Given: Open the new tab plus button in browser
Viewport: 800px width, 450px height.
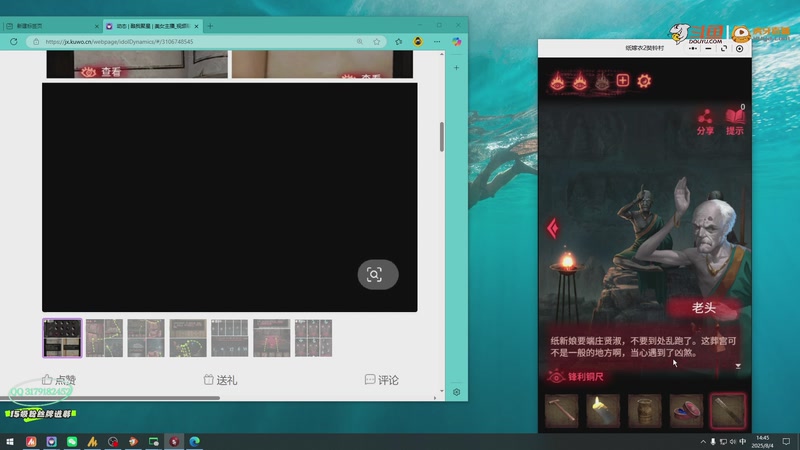Looking at the screenshot, I should [210, 26].
